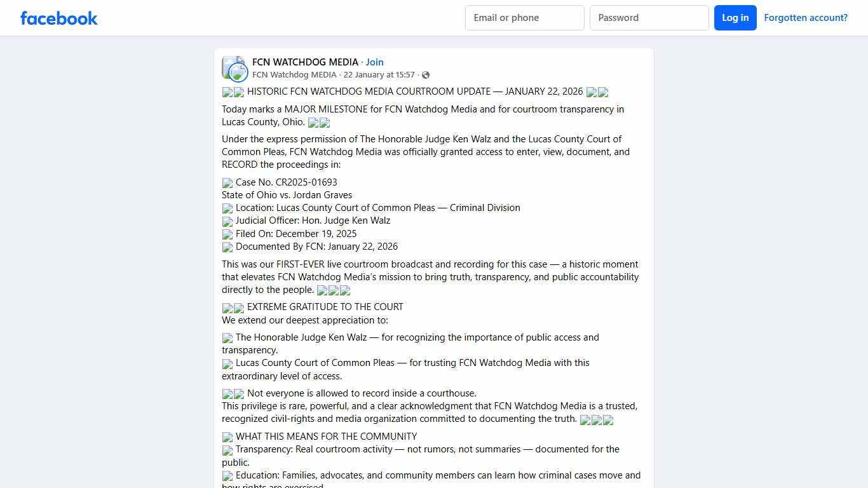The height and width of the screenshot is (488, 868).
Task: Open the 'Forgotten account?' link
Action: (806, 18)
